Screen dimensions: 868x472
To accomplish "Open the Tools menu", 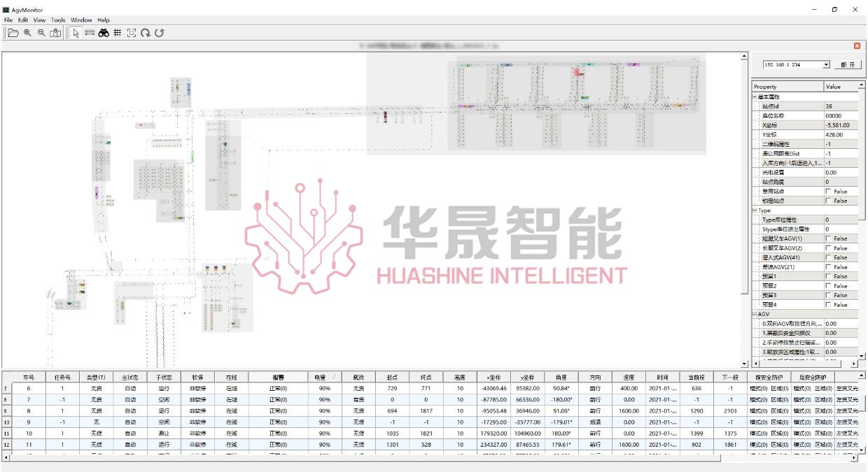I will point(58,20).
